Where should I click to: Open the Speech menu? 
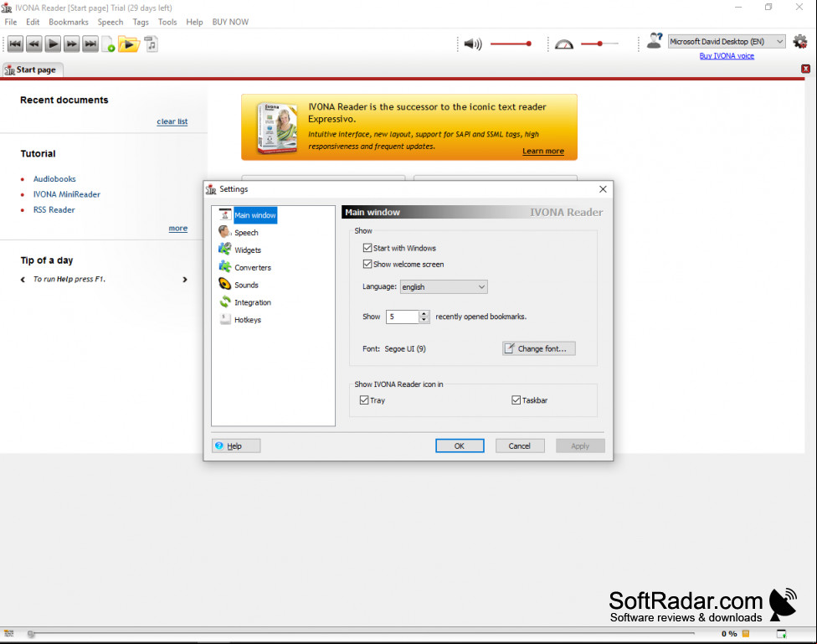(x=110, y=22)
